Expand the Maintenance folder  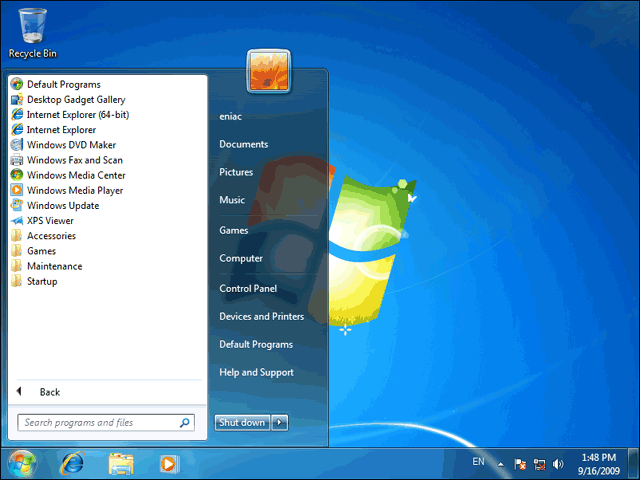(47, 266)
